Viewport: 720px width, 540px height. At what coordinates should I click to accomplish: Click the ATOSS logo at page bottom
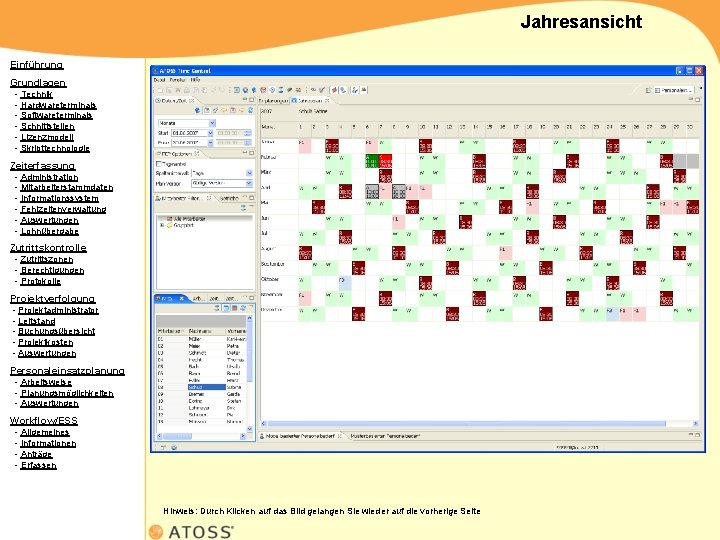tap(191, 532)
